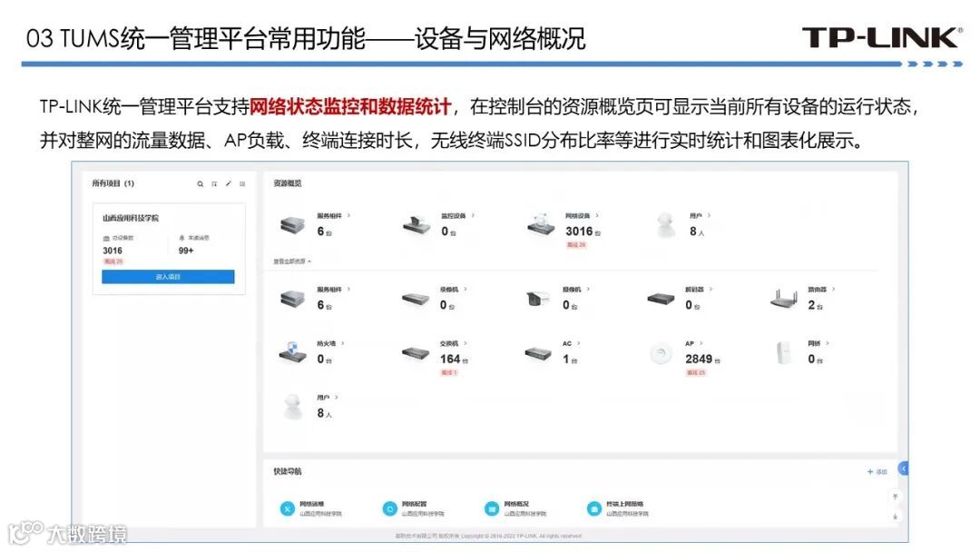Click the 总设备数 device count icon

(106, 238)
